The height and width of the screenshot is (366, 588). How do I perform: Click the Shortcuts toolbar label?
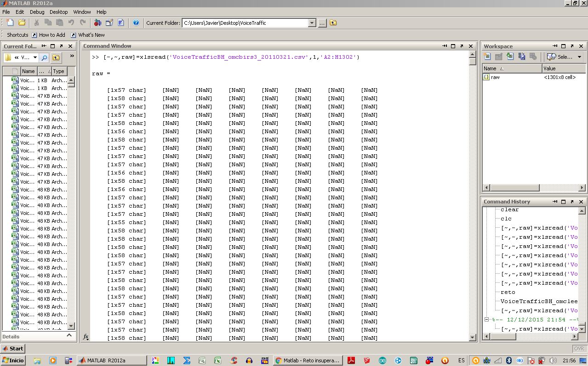tap(17, 35)
